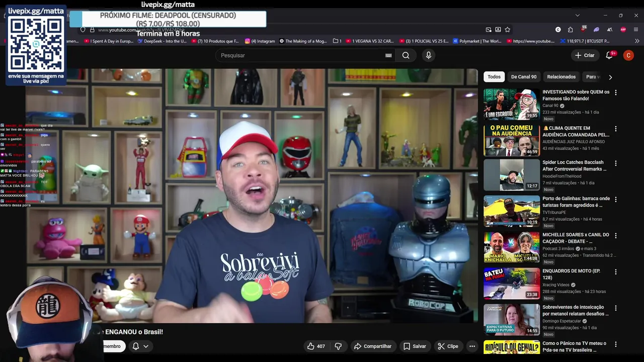
Task: Open list-all-tabs chevron in title bar
Action: pos(578,16)
